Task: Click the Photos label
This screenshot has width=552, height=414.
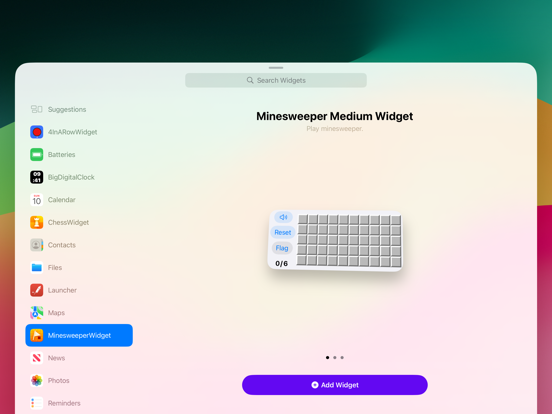Action: [58, 381]
